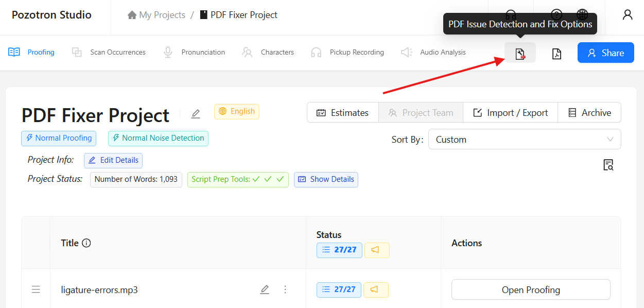Image resolution: width=644 pixels, height=308 pixels.
Task: Toggle the Normal Noise Detection badge
Action: [158, 138]
